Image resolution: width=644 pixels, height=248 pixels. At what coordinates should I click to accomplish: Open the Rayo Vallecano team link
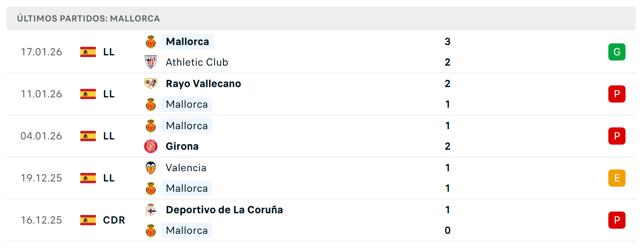203,84
